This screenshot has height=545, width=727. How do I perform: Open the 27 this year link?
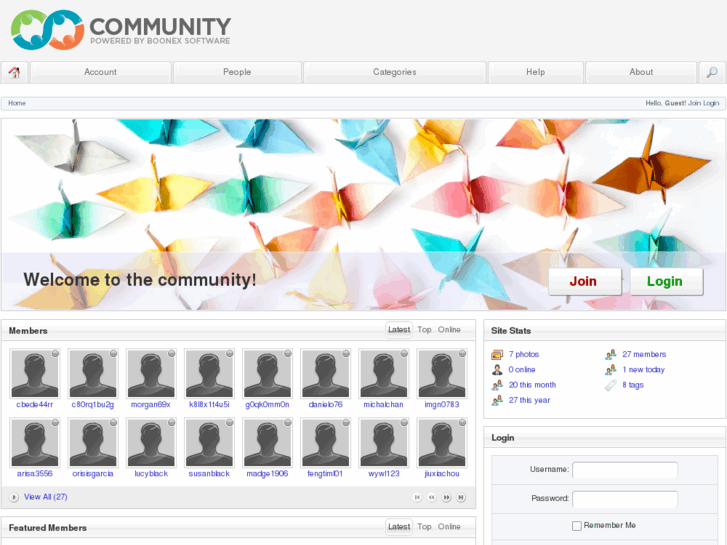click(x=529, y=400)
